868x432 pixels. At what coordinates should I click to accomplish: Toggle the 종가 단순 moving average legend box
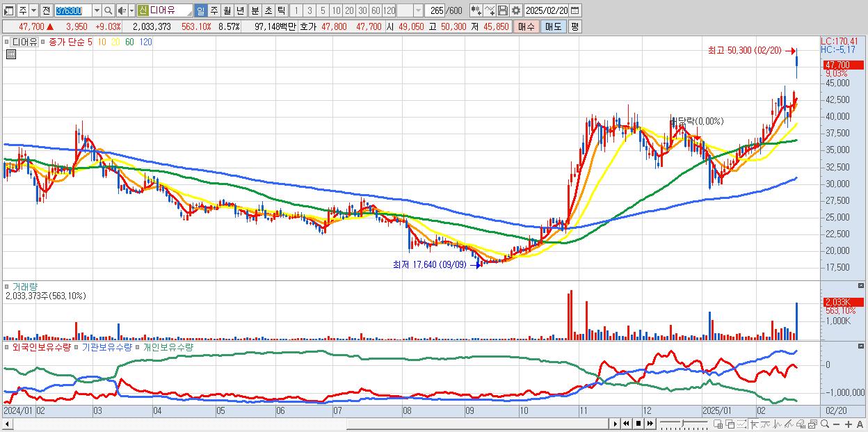pos(43,42)
